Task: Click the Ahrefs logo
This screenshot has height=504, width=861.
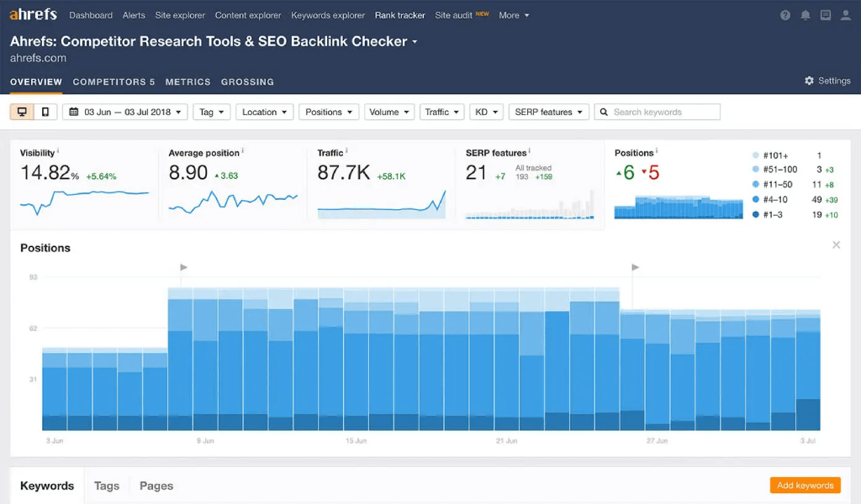Action: point(33,14)
